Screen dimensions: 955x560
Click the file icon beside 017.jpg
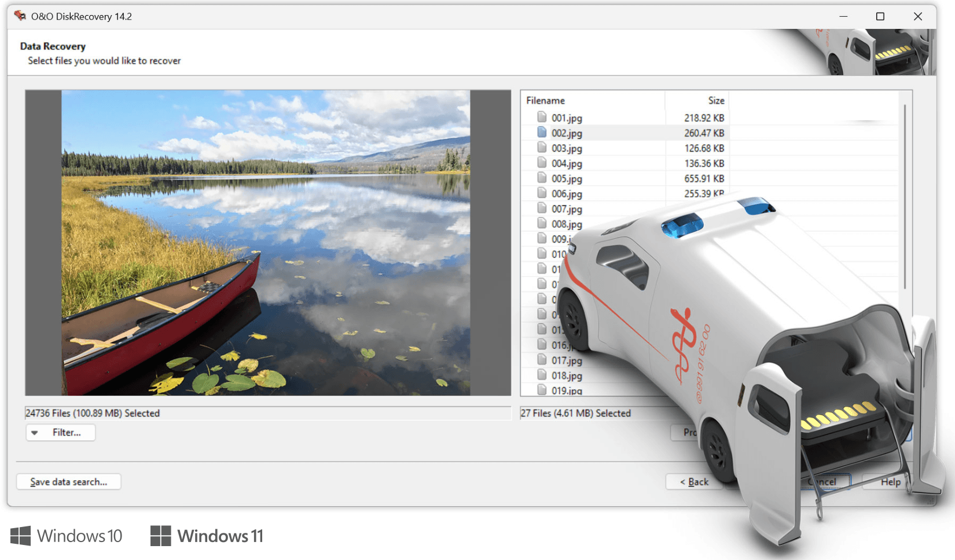click(x=542, y=360)
